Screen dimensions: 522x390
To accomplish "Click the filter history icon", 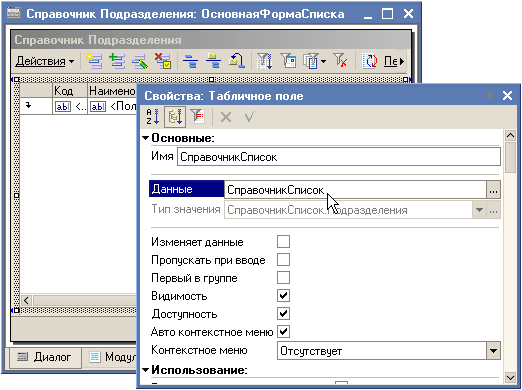I will (x=310, y=61).
